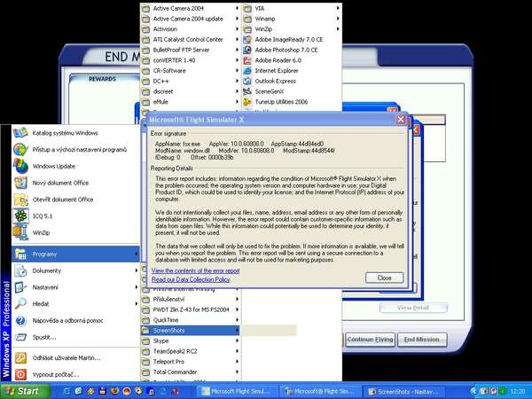Select Nastavení in the Start menu
Screen dimensions: 532x399
[x=46, y=286]
